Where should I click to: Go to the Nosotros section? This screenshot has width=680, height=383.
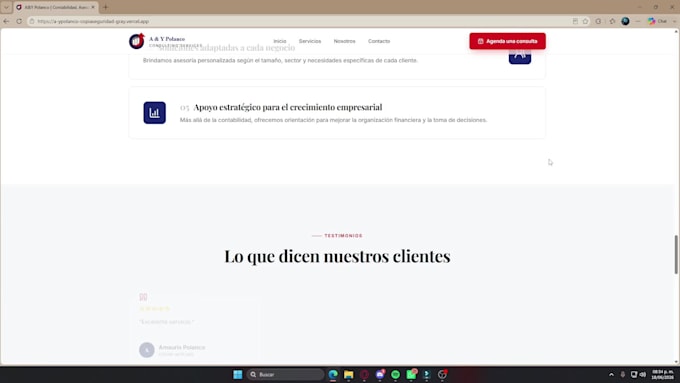344,41
